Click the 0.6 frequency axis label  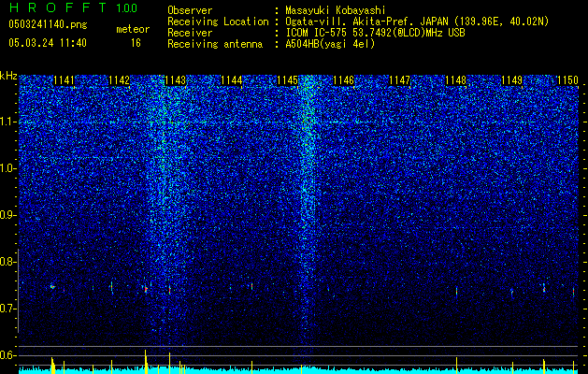coord(7,355)
